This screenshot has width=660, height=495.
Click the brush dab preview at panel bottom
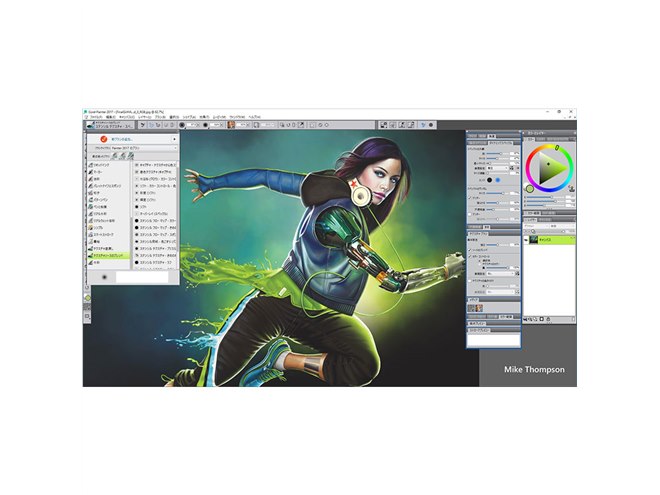tap(104, 277)
